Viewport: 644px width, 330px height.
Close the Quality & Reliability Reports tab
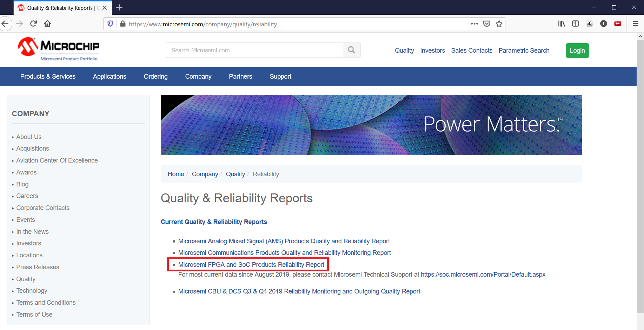[105, 8]
